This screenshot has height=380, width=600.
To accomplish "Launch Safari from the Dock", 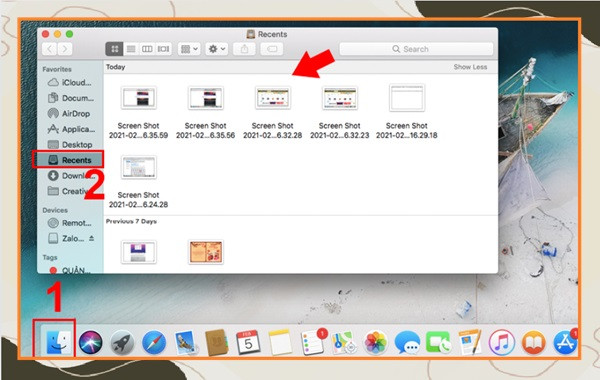I will (x=154, y=342).
